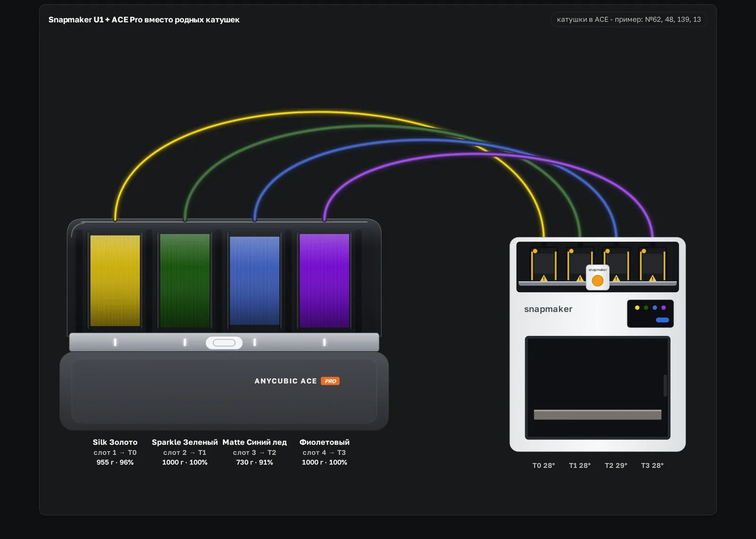756x539 pixels.
Task: Click the 'T2 29°' temperature reading
Action: pyautogui.click(x=616, y=466)
